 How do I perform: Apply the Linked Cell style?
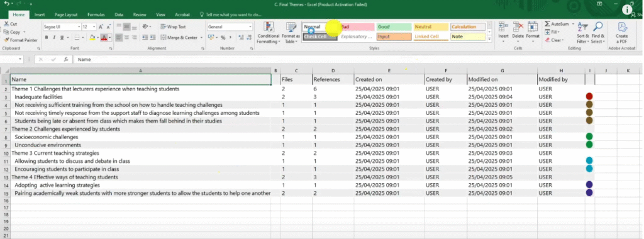430,36
